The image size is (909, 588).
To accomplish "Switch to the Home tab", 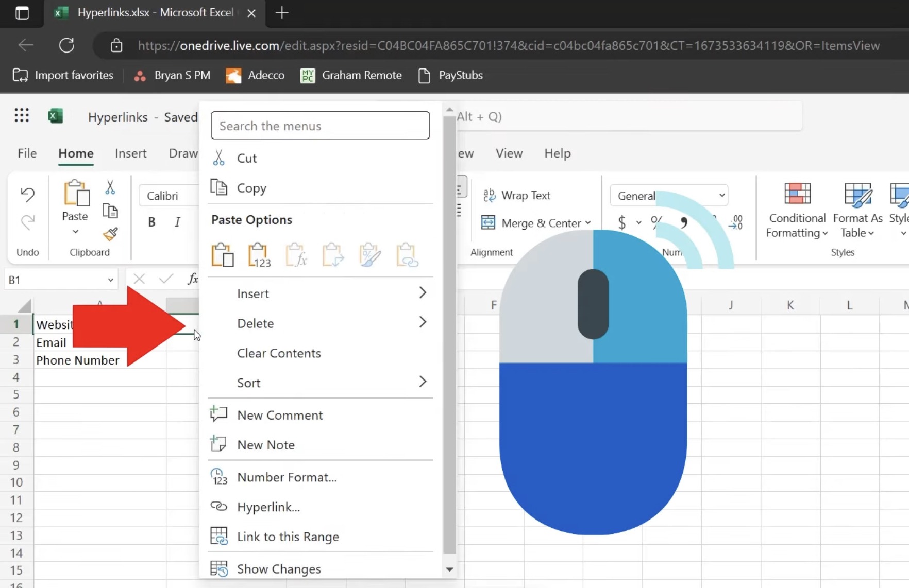I will pos(76,153).
